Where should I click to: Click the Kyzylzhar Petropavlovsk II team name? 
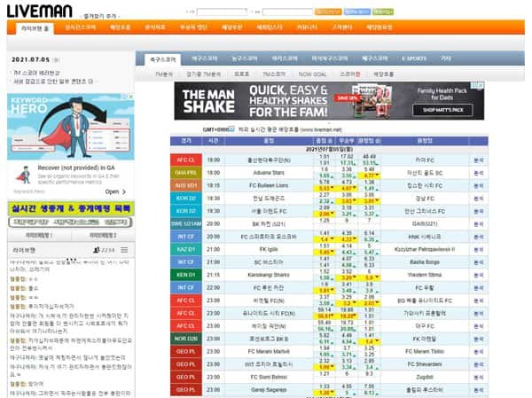point(425,249)
